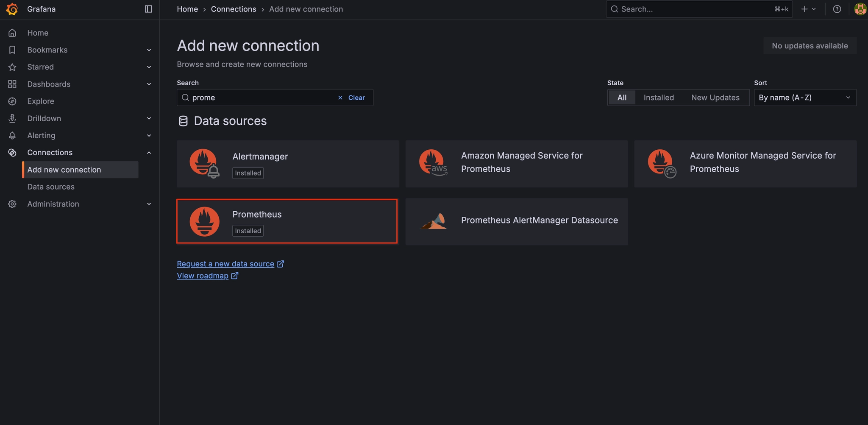Click the Connections icon in sidebar
The height and width of the screenshot is (425, 868).
12,153
